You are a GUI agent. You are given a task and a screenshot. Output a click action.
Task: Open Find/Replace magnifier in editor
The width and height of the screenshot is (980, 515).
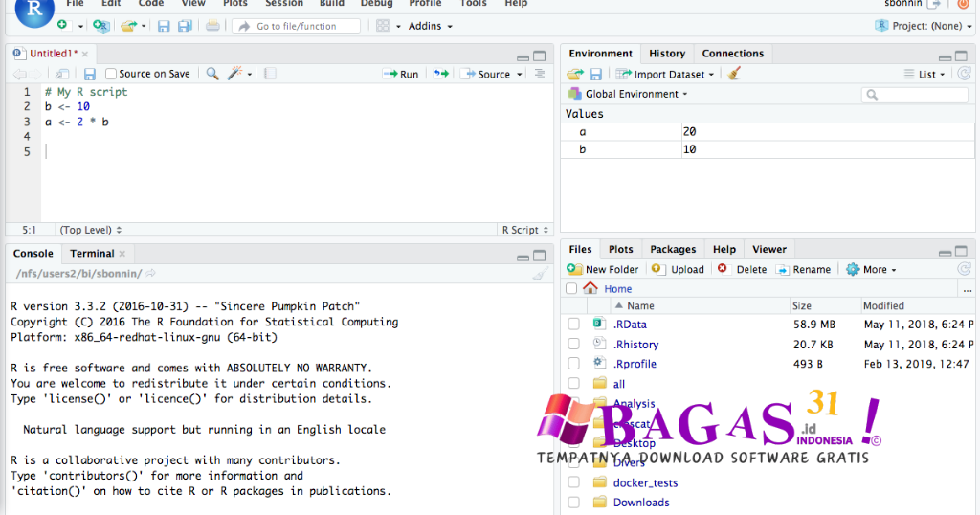point(212,74)
